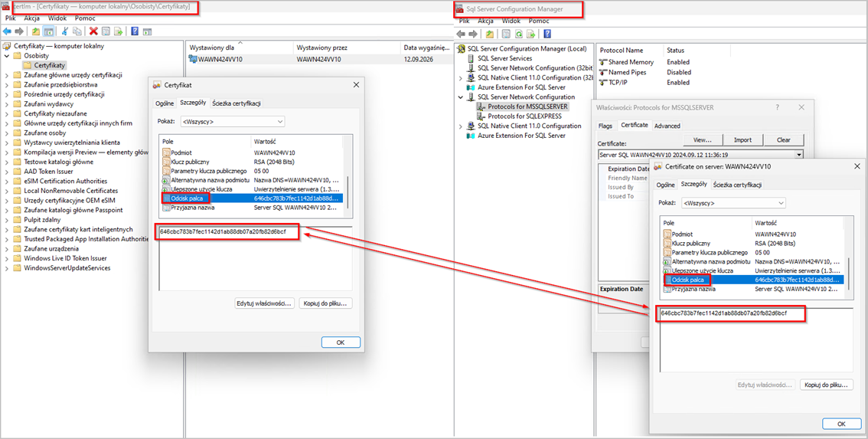Click Export List icon in SQL Configuration Manager
This screenshot has width=868, height=439.
click(x=531, y=34)
